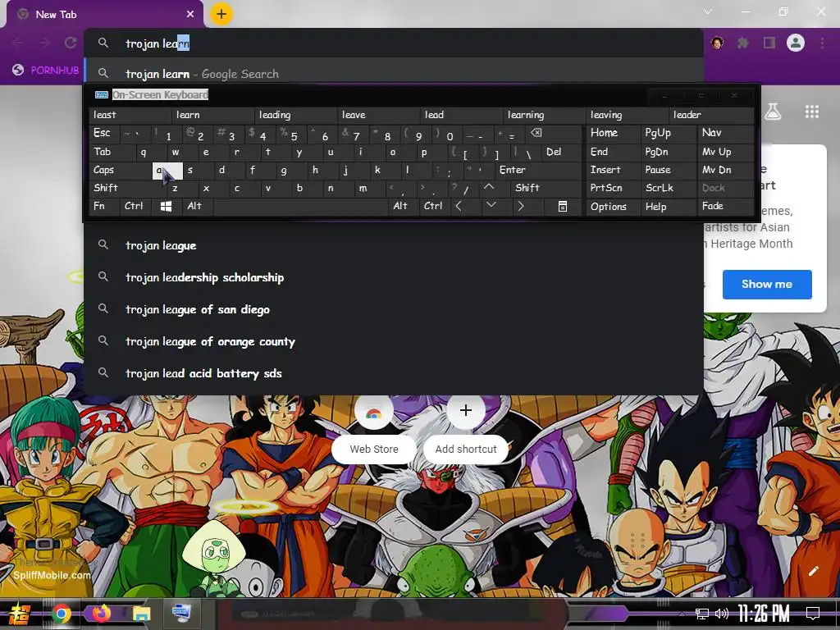Click the right arrow key on keyboard
Viewport: 840px width, 630px height.
point(521,206)
